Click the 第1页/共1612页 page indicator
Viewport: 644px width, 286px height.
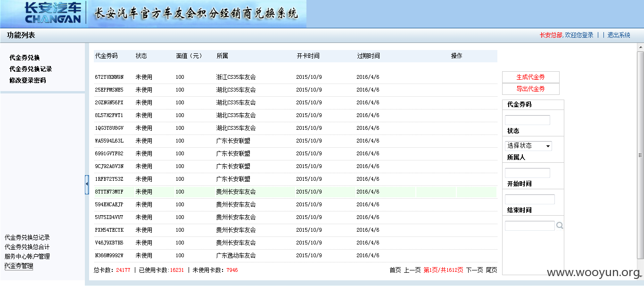click(443, 270)
